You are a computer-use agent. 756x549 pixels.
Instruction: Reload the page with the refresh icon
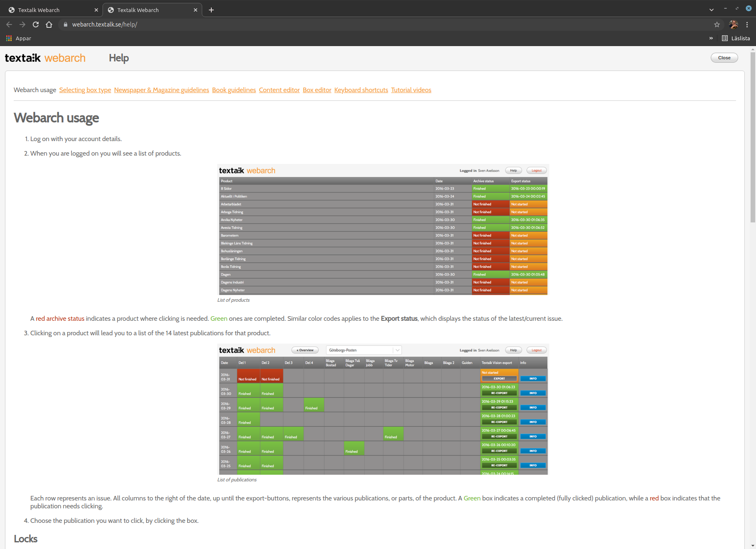click(36, 24)
